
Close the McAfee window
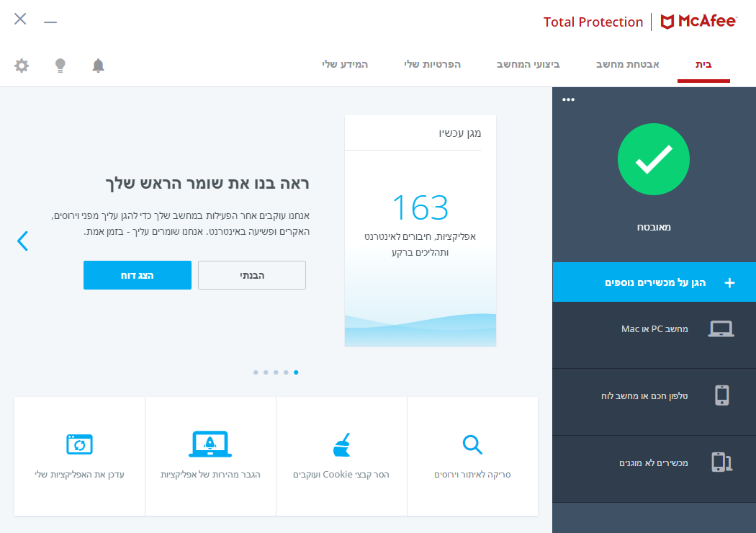click(x=20, y=19)
